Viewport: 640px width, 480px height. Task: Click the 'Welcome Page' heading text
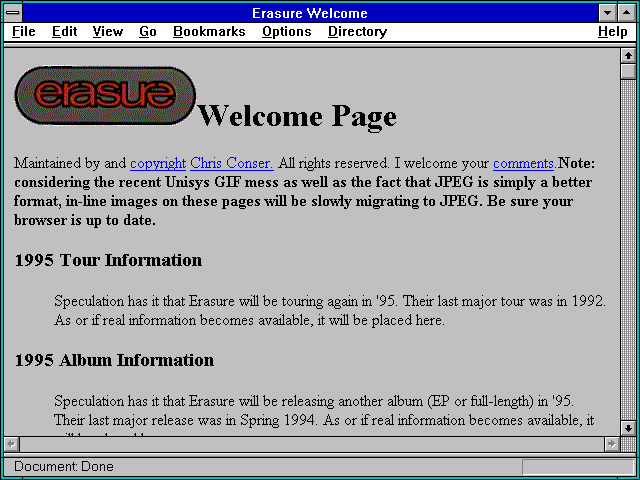(297, 116)
